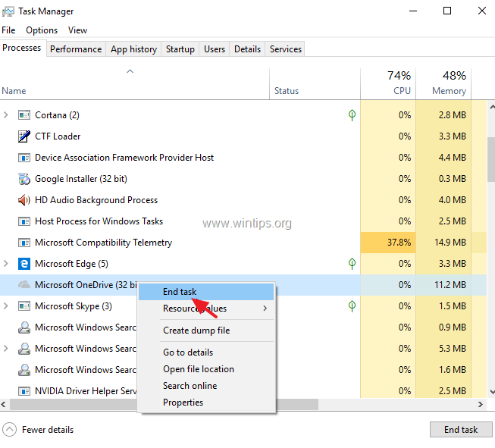Click NVIDIA Driver Helper Service icon
This screenshot has width=495, height=448.
click(x=24, y=391)
